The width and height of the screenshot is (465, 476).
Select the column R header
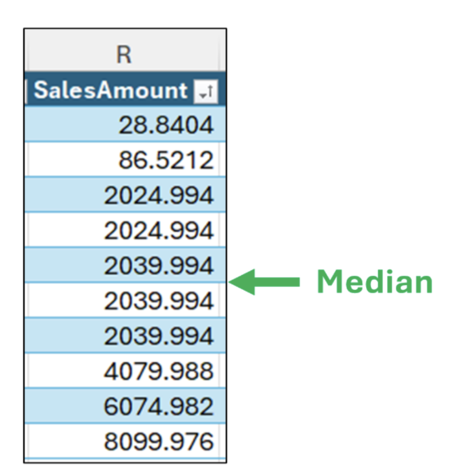pyautogui.click(x=123, y=55)
